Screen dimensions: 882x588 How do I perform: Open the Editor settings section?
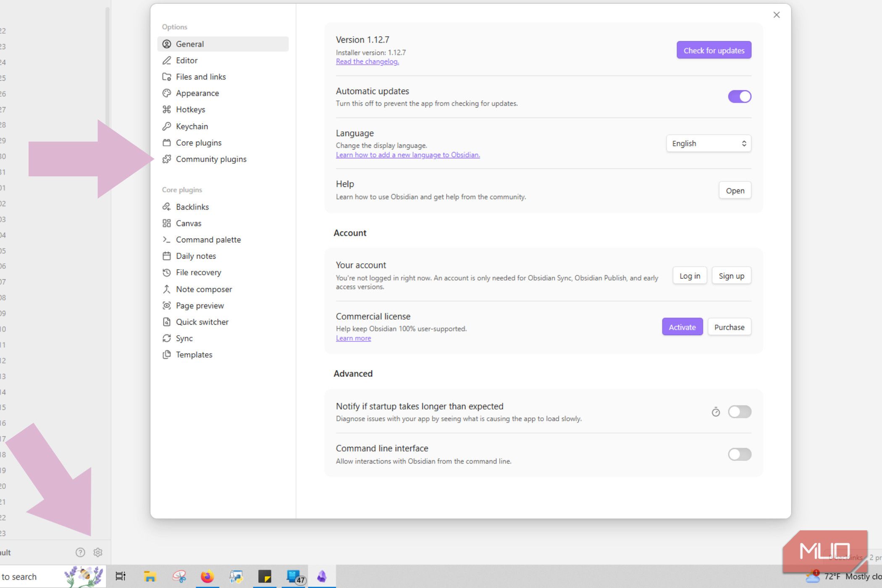(223, 60)
